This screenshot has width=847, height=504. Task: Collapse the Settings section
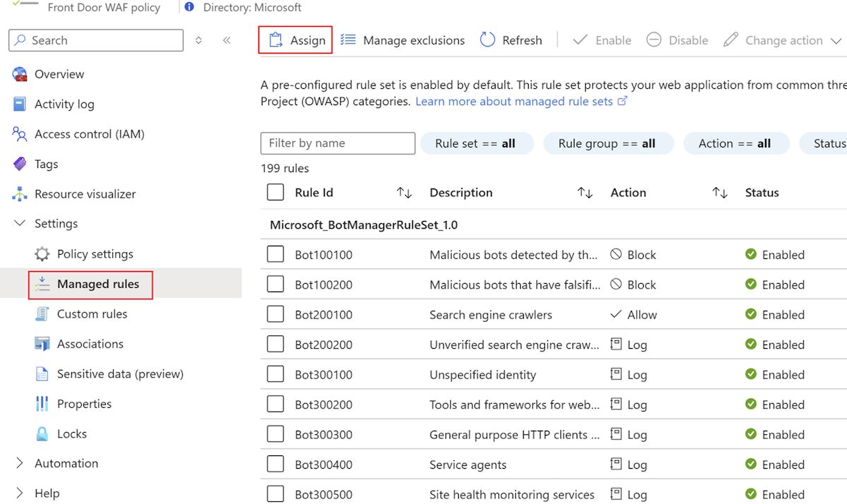[x=19, y=223]
